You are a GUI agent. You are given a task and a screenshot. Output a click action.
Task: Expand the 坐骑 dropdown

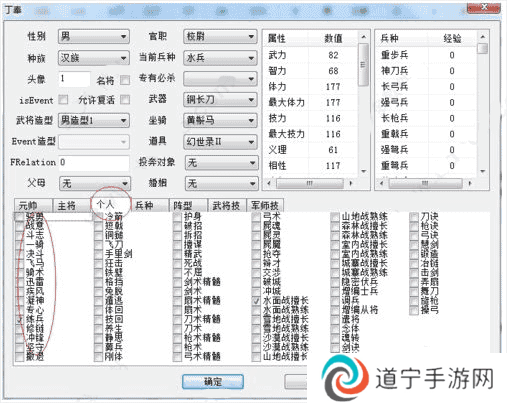(x=220, y=120)
